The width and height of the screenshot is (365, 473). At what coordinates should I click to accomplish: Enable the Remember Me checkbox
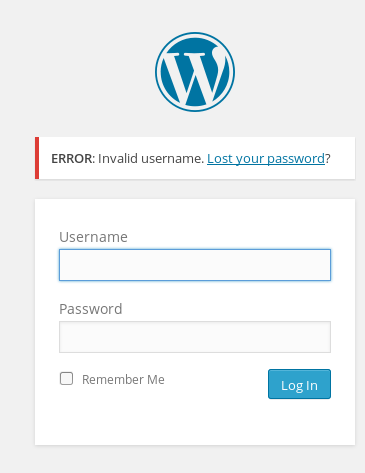click(66, 379)
